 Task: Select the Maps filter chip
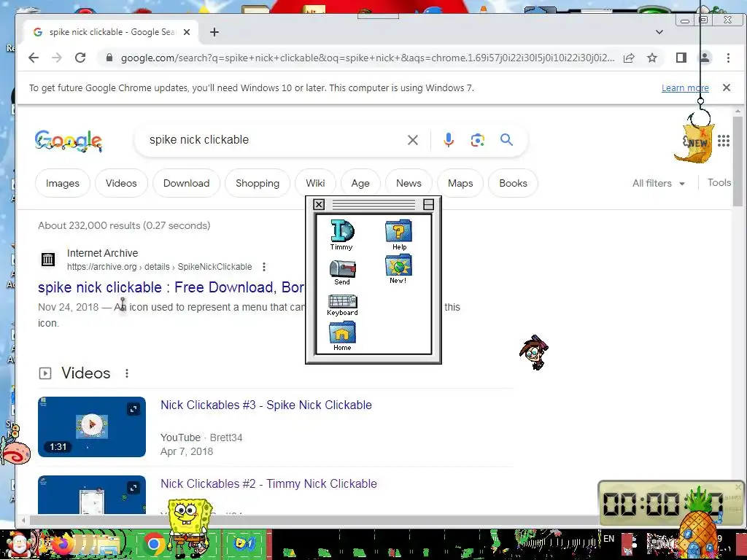(x=460, y=183)
